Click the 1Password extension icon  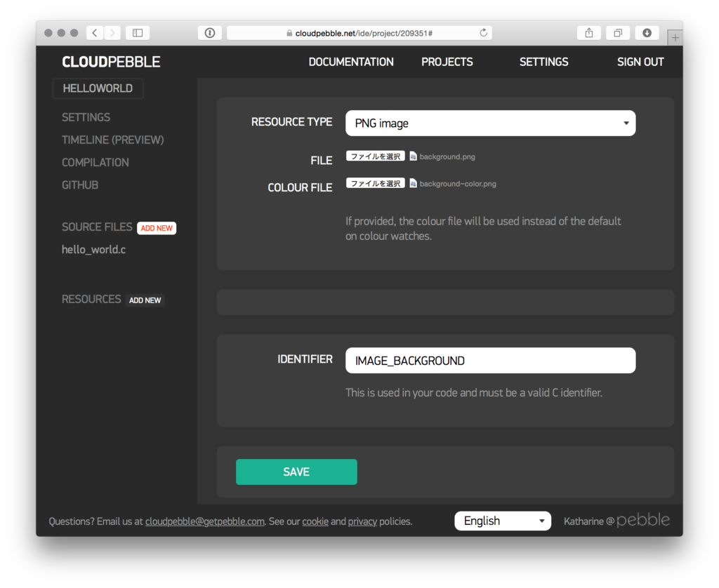point(210,32)
